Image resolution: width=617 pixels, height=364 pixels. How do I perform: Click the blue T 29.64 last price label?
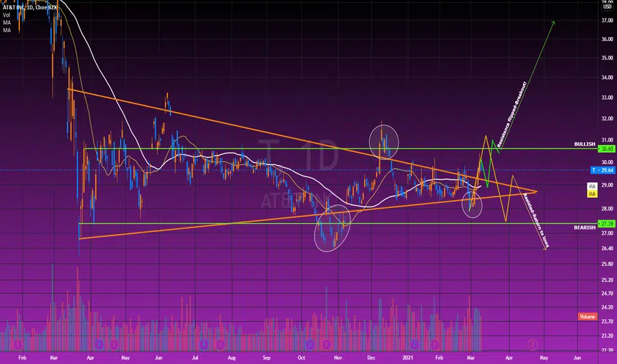[x=603, y=170]
